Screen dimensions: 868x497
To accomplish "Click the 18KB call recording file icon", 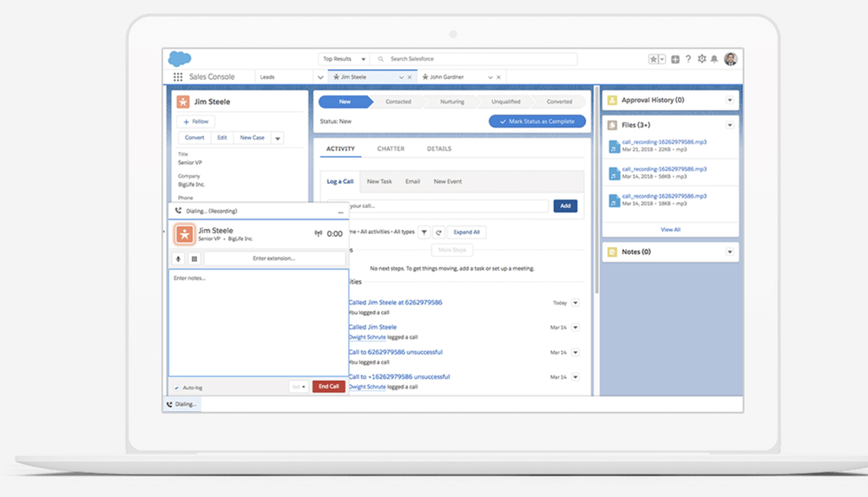I will (x=614, y=201).
